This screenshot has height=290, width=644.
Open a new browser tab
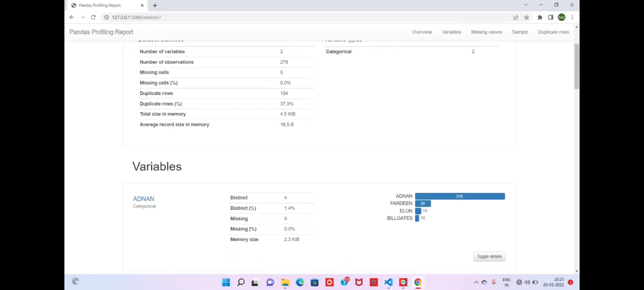[155, 5]
